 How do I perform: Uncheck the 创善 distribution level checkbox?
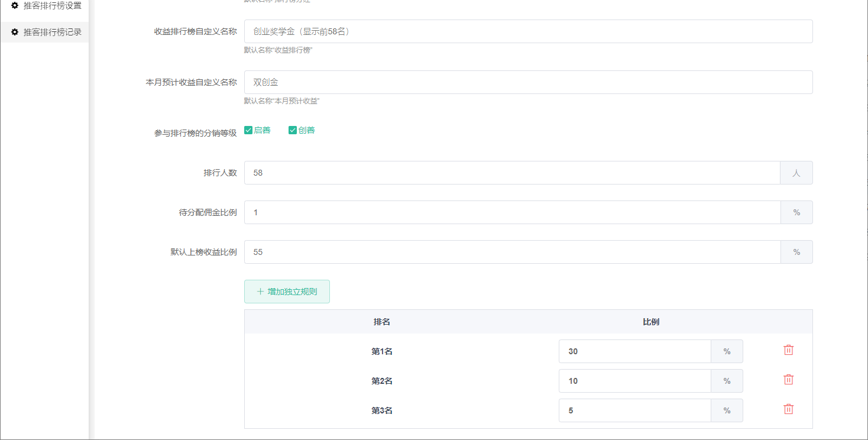pos(293,130)
